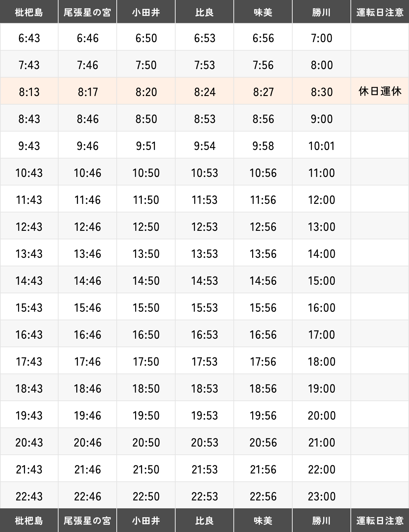Click the 9:51 time cell
This screenshot has height=532, width=409.
tap(146, 146)
